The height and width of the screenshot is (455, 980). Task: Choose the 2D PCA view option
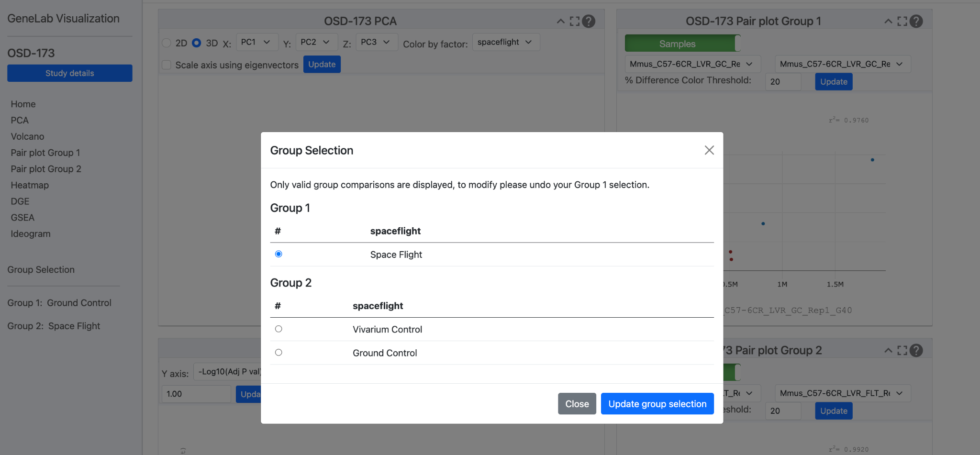167,43
